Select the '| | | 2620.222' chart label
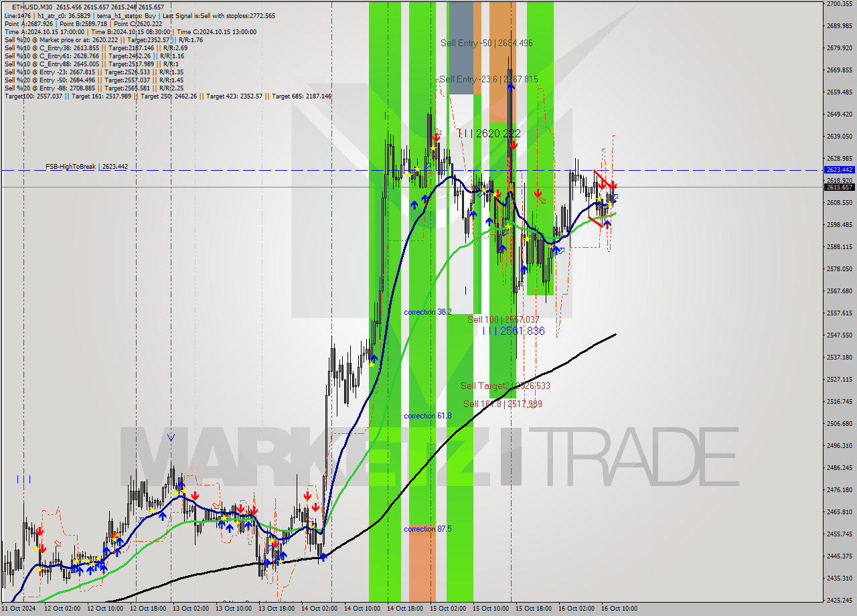This screenshot has height=616, width=857. click(489, 134)
